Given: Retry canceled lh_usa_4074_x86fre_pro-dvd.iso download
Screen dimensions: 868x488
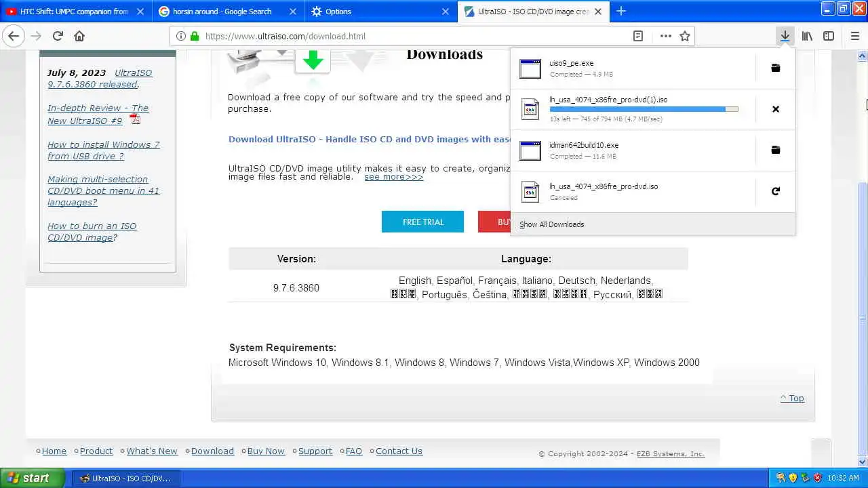Looking at the screenshot, I should tap(776, 191).
